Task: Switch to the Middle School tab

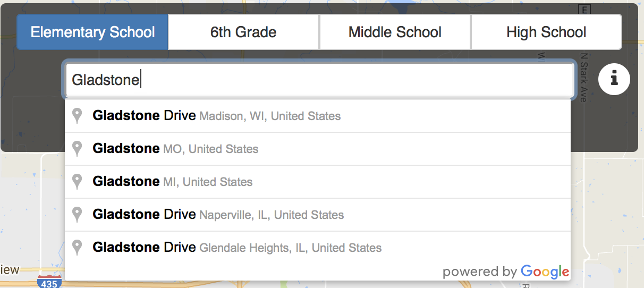Action: pos(395,32)
